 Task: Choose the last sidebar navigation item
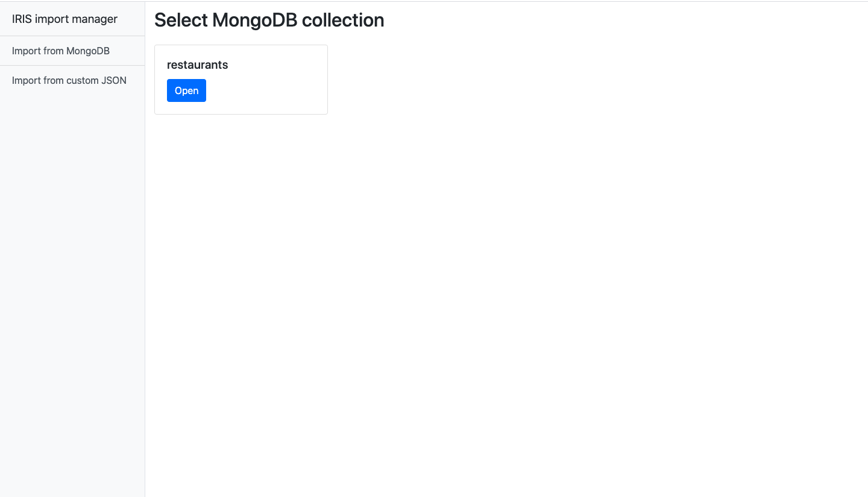pos(69,80)
